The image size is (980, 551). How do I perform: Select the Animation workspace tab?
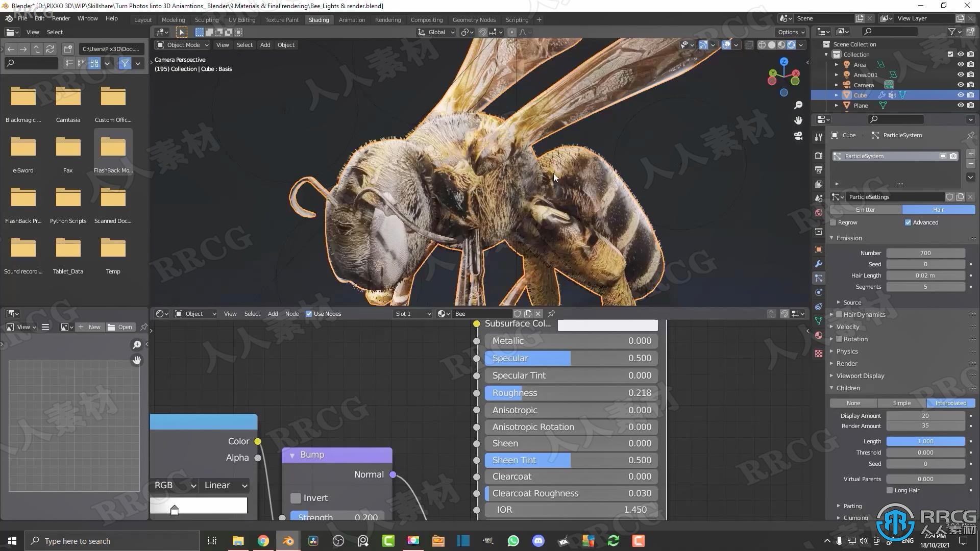(351, 19)
